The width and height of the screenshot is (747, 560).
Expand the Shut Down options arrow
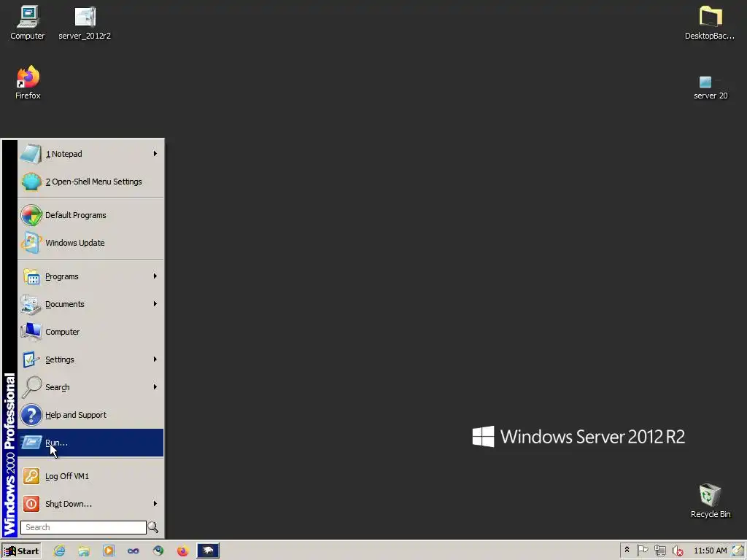pyautogui.click(x=155, y=503)
